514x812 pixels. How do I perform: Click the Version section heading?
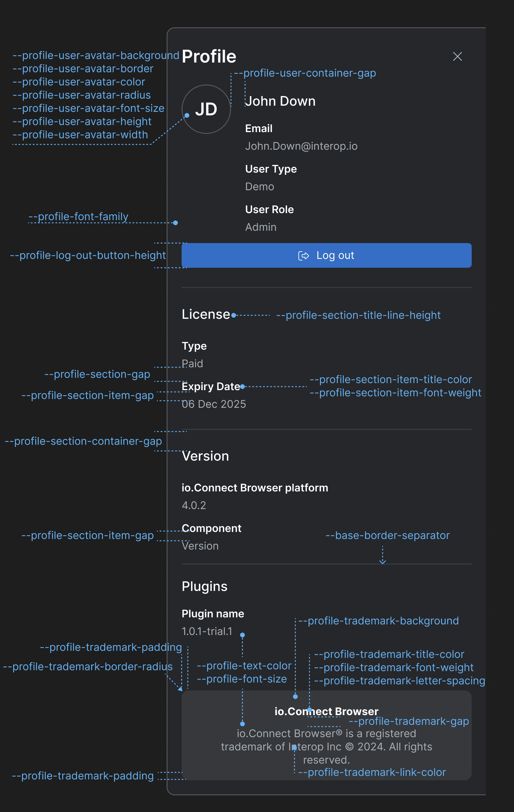205,456
